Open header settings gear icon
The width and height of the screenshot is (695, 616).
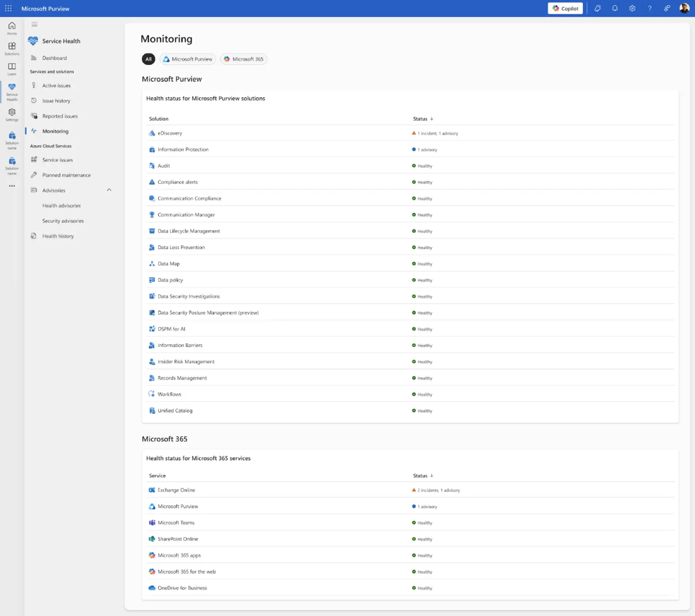pyautogui.click(x=632, y=8)
